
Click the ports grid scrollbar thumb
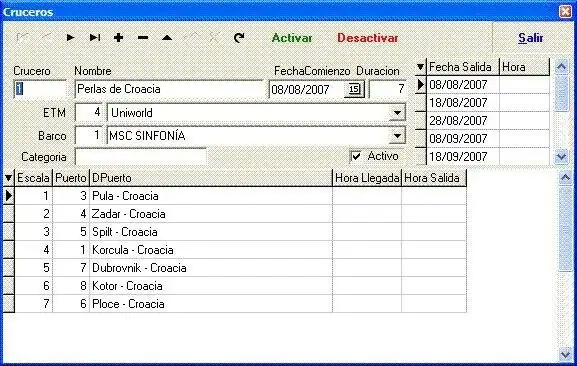click(x=565, y=229)
